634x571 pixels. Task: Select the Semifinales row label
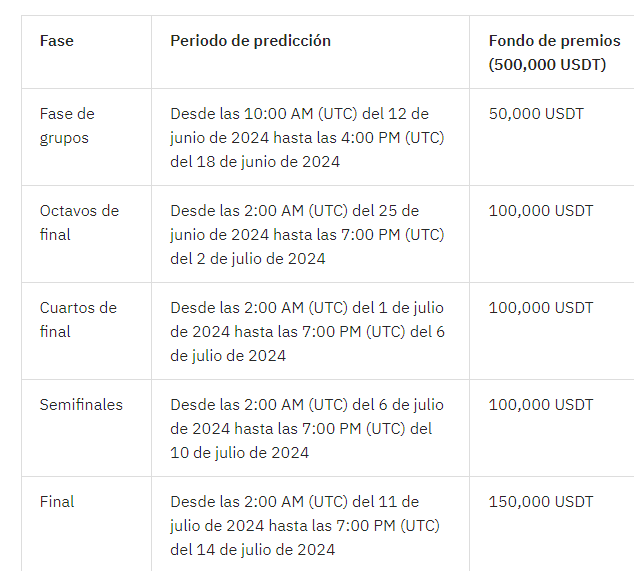81,405
